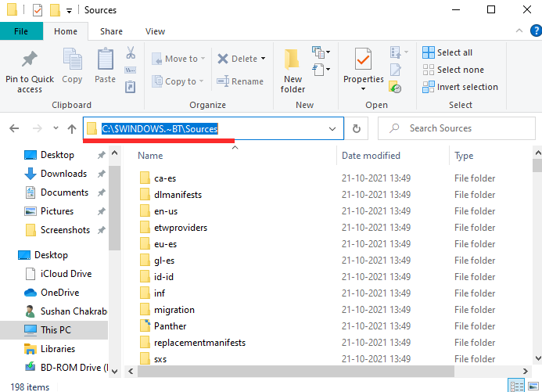Select the Panther folder in the file list
Screen dimensions: 542x392
[169, 326]
